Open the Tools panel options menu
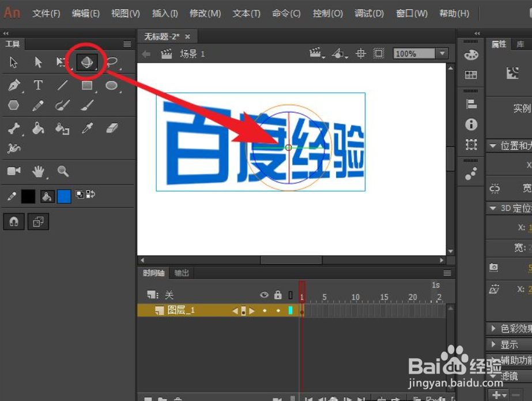The width and height of the screenshot is (532, 401). pos(127,44)
